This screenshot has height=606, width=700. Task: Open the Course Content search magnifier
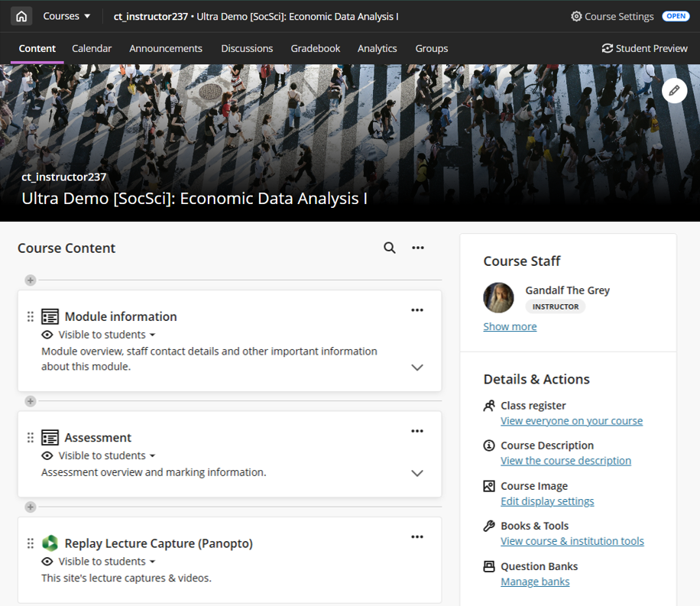point(390,248)
